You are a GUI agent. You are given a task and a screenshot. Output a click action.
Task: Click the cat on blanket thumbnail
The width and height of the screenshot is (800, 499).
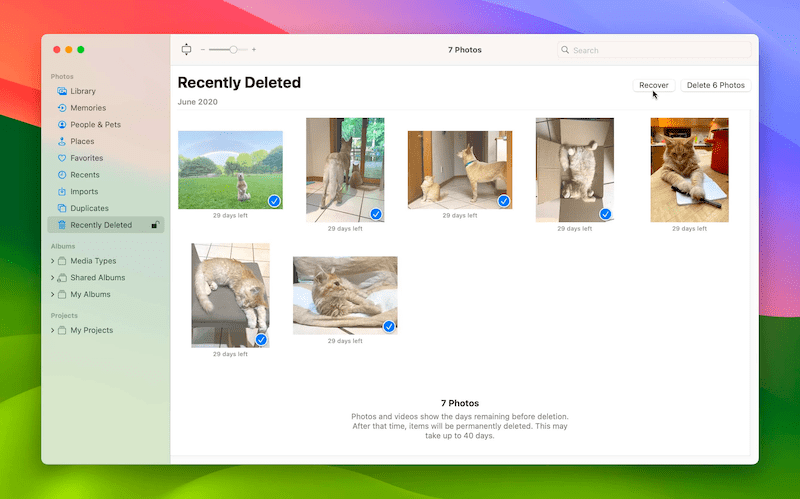pos(345,295)
